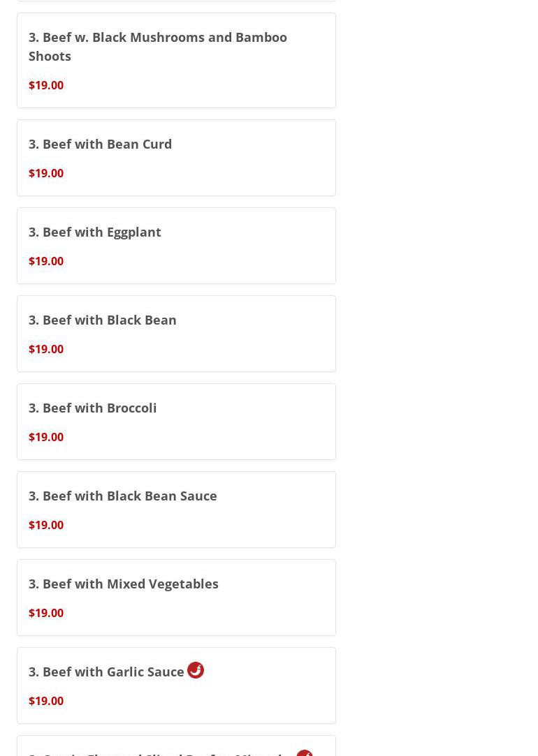Select the Beef with Bean Curd item
Image resolution: width=538 pixels, height=756 pixels.
click(101, 144)
